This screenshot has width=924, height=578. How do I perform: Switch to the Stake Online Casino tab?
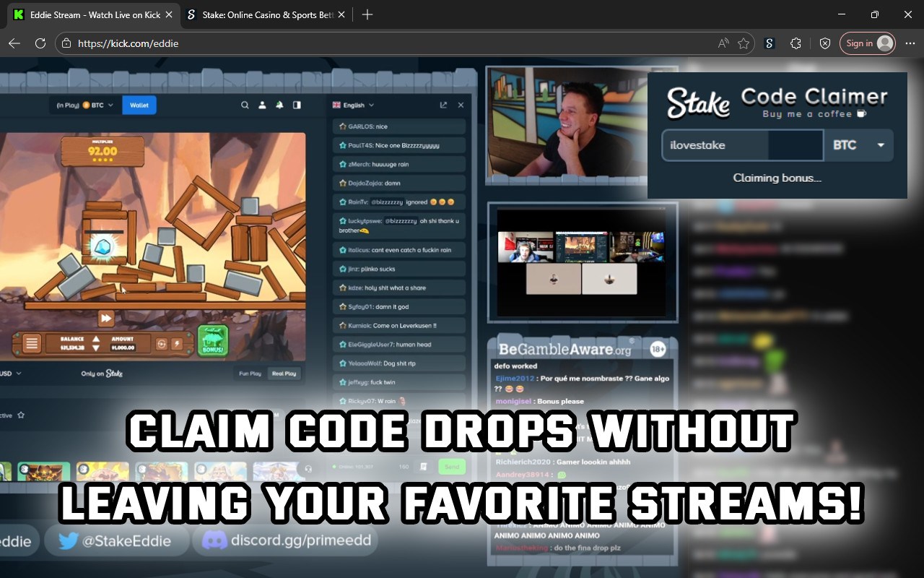click(x=266, y=14)
